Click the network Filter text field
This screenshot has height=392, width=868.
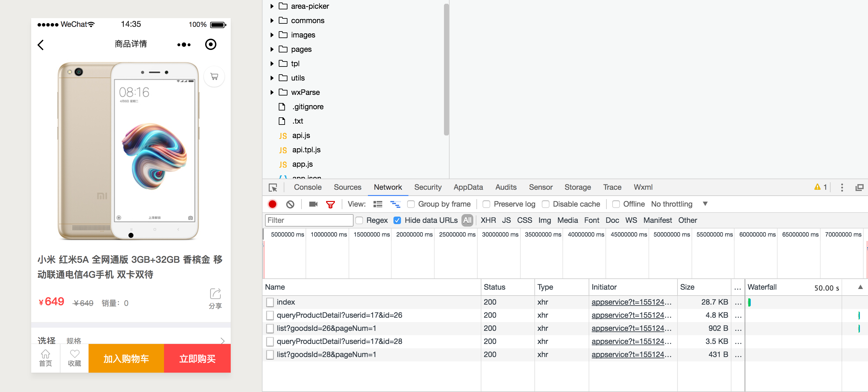pyautogui.click(x=309, y=220)
